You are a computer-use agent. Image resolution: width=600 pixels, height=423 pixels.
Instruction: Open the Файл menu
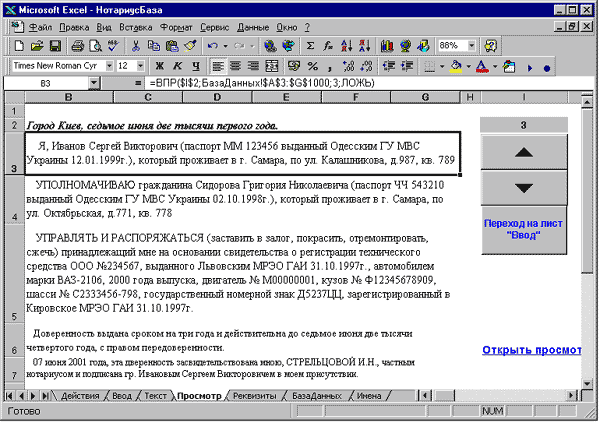41,28
